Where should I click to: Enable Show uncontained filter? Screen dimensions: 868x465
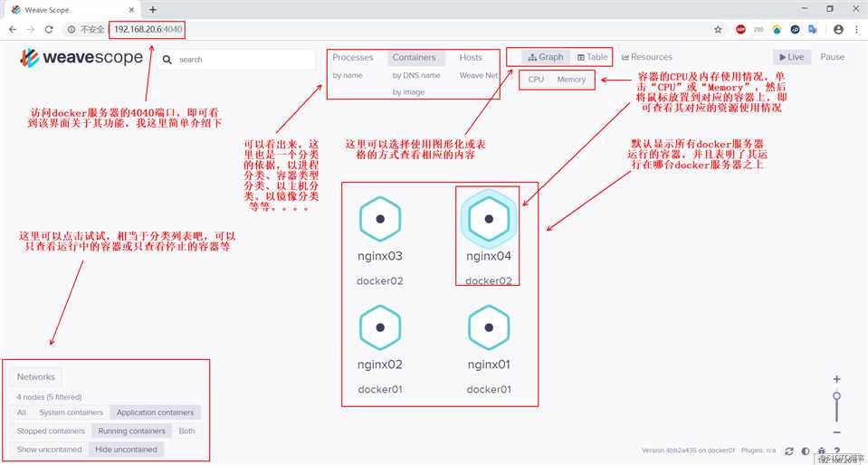click(49, 450)
